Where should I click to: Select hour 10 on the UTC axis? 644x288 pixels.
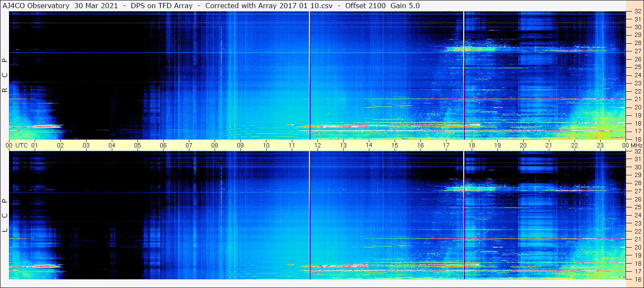tap(266, 145)
